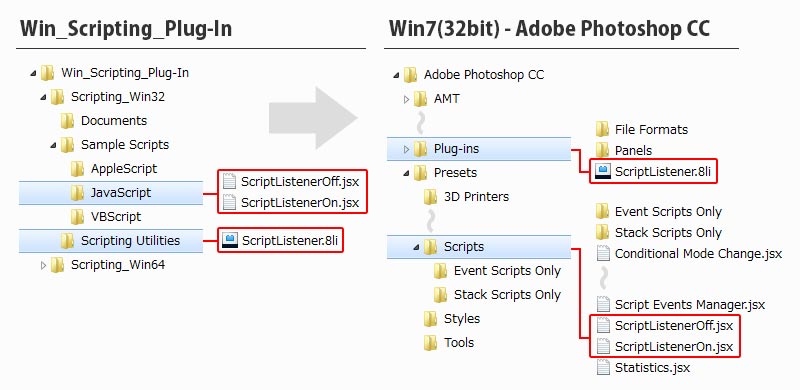Expand the Scripting_Win64 folder
This screenshot has height=390, width=800.
click(x=43, y=265)
